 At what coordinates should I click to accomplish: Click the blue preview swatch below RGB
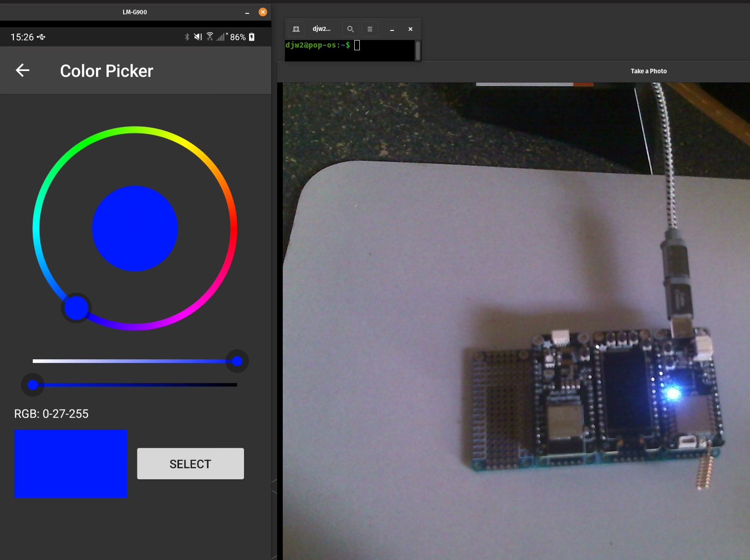click(x=71, y=464)
